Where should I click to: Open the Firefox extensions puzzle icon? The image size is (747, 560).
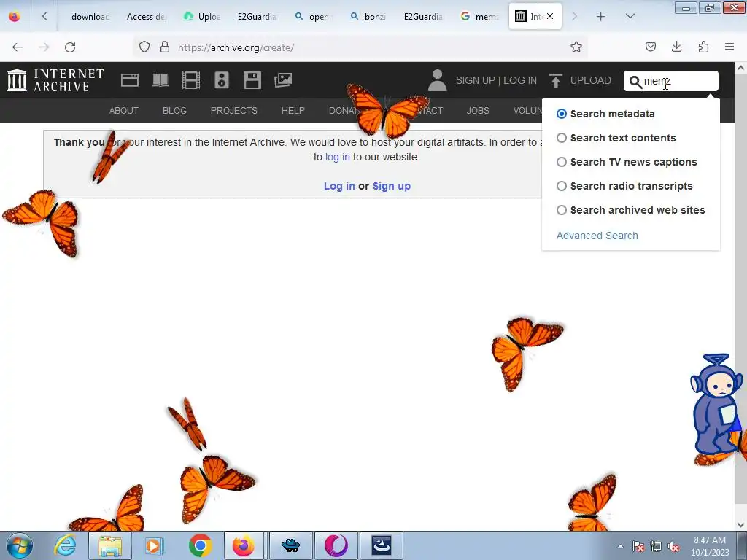tap(703, 47)
